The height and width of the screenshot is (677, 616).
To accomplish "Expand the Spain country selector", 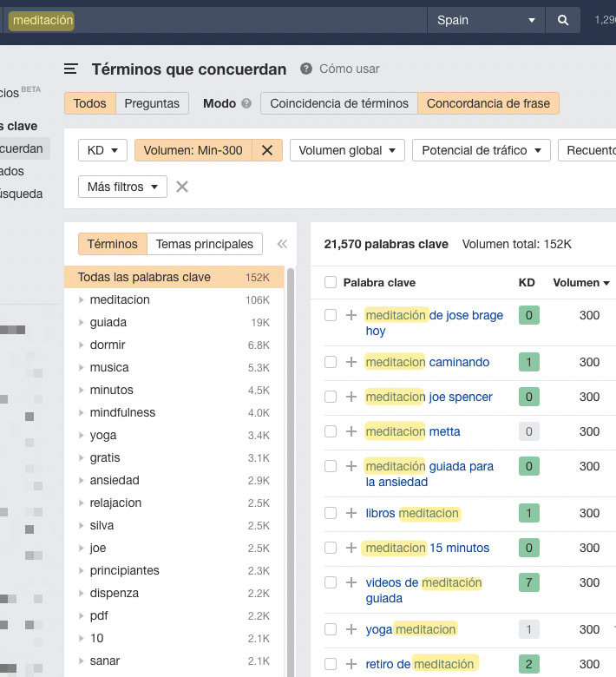I will (x=486, y=20).
